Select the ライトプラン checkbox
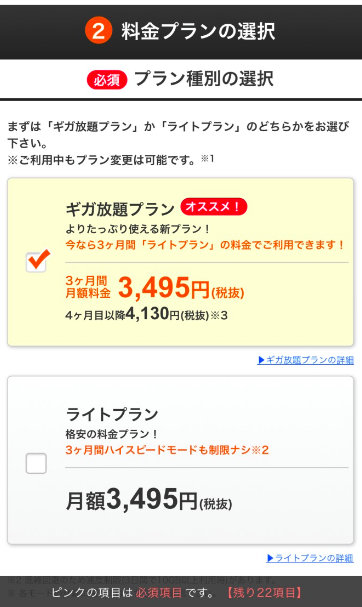362x607 pixels. pos(36,463)
